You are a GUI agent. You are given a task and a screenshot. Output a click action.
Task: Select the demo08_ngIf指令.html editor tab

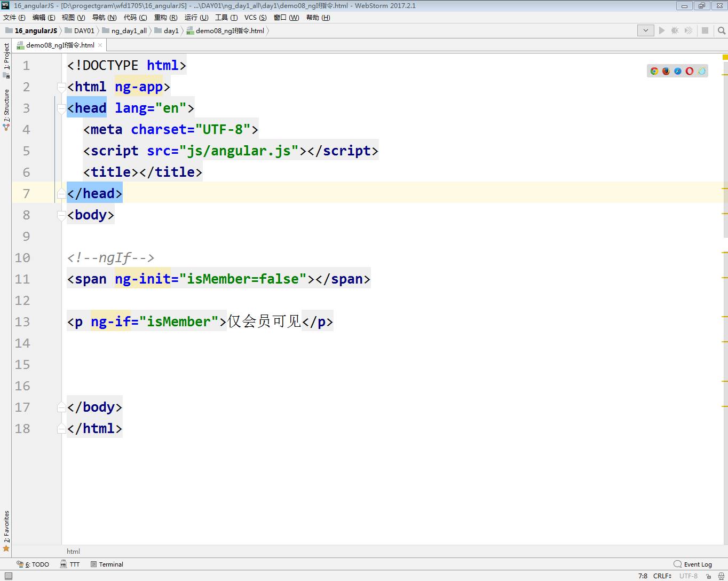[59, 45]
